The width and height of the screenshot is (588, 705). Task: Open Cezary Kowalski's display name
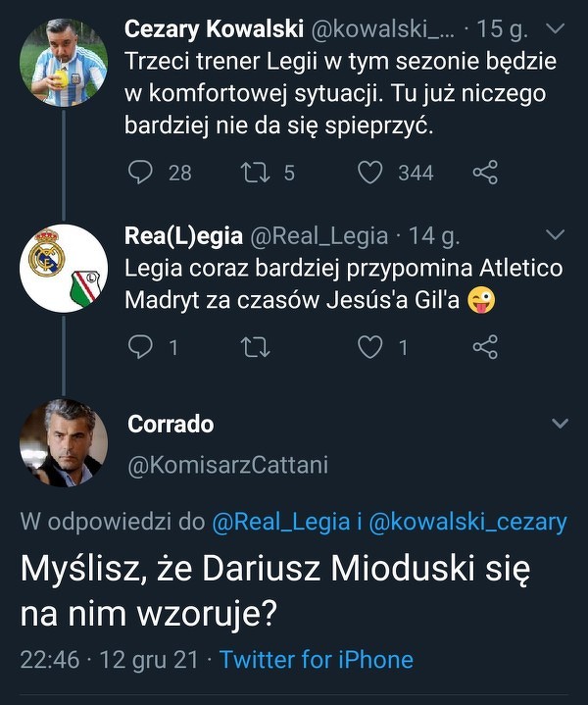click(201, 29)
